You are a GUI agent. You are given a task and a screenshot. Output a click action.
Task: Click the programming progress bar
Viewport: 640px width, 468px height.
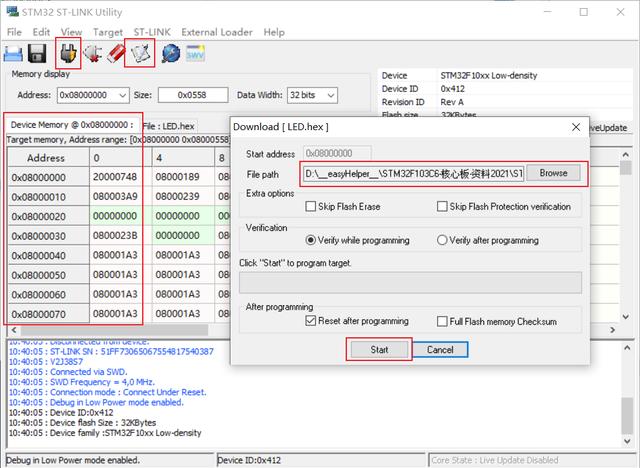coord(410,283)
